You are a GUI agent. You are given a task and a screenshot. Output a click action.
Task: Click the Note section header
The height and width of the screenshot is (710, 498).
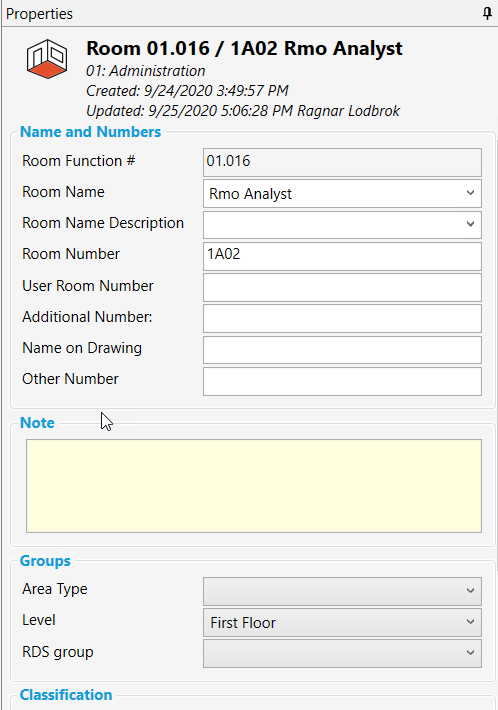click(37, 422)
